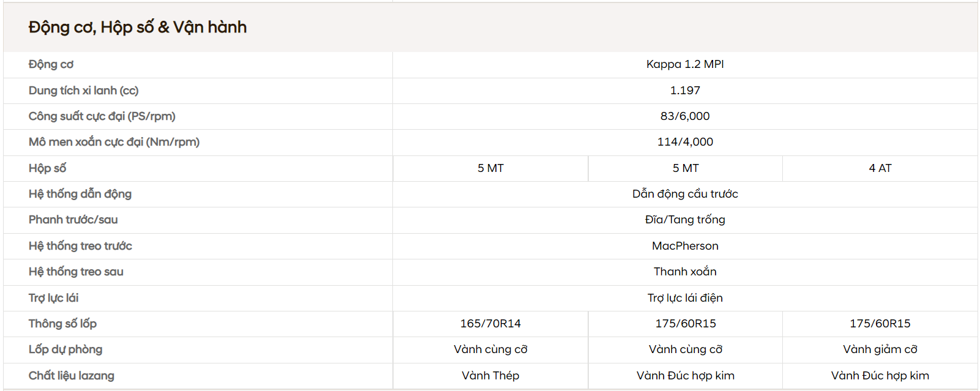The height and width of the screenshot is (391, 980).
Task: Click the 'Thanh xoắn' rear suspension value
Action: (x=685, y=272)
